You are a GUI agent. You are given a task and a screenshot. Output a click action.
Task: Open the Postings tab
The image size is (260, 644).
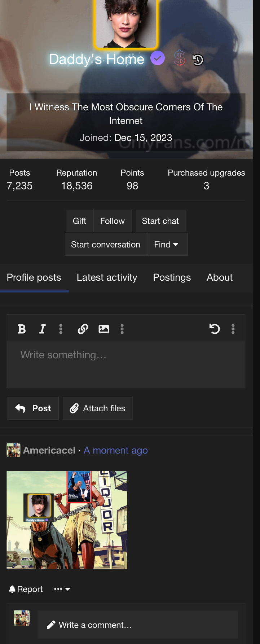(x=172, y=277)
